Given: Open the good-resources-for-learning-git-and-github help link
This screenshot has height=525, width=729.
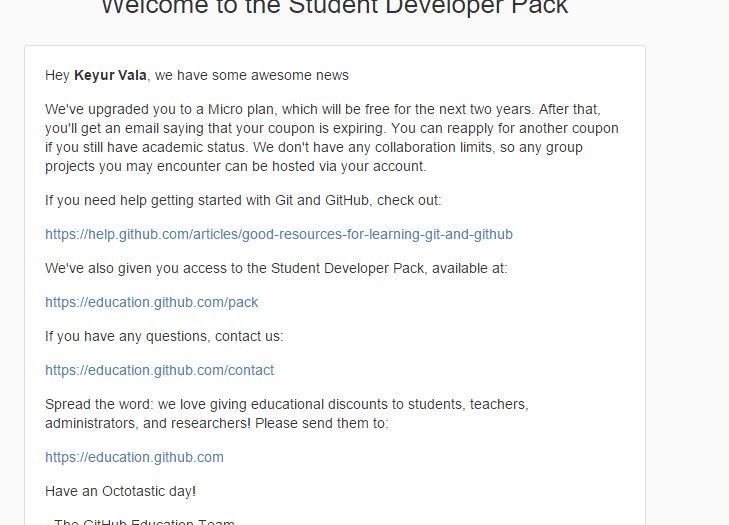Looking at the screenshot, I should pos(279,234).
